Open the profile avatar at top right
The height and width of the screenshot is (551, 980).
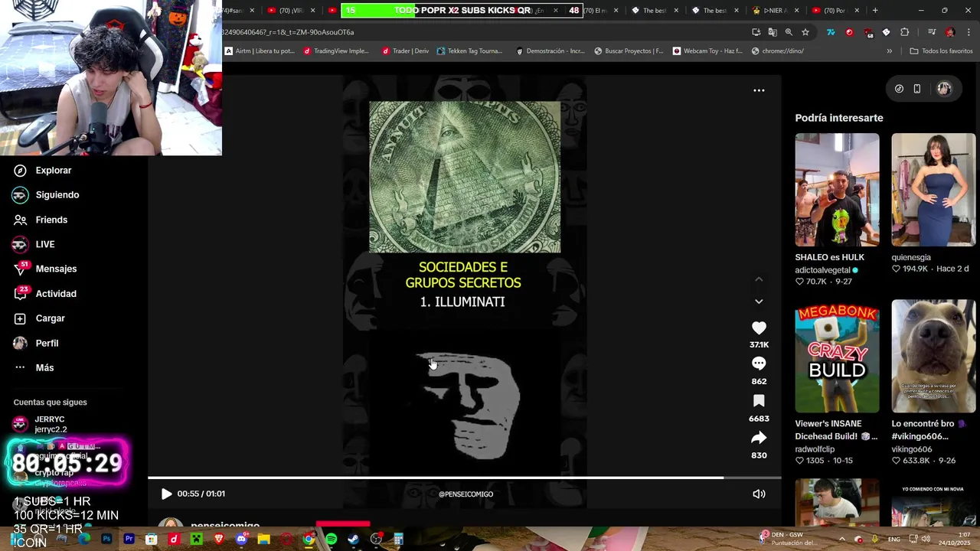(944, 89)
